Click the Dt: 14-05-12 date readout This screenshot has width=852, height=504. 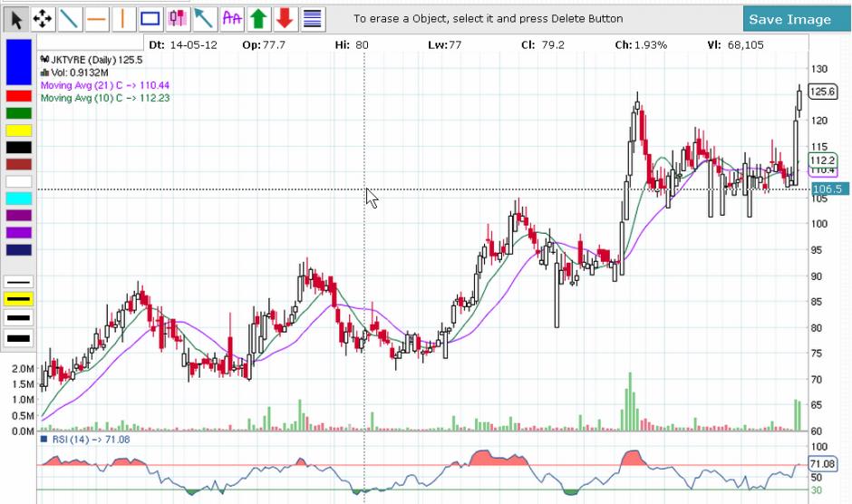[183, 45]
